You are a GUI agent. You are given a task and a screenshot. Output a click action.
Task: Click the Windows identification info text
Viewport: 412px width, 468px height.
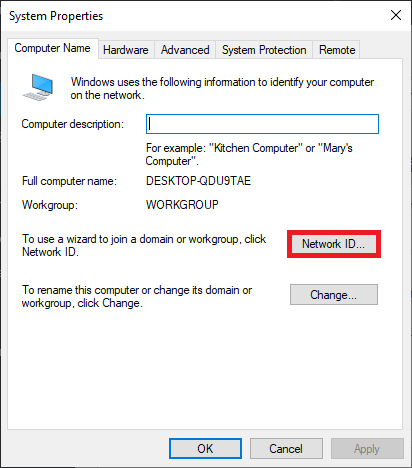point(222,88)
